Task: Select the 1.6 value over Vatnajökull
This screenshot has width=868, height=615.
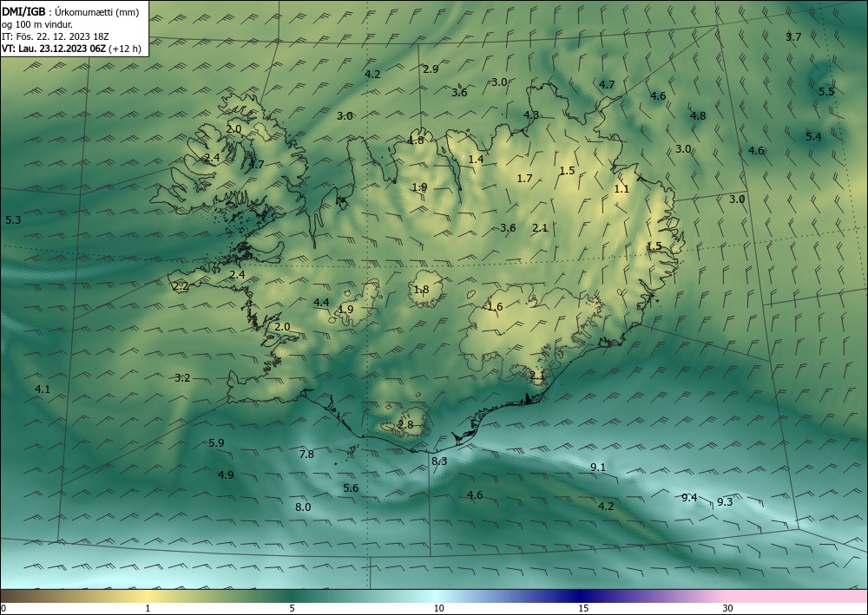Action: pyautogui.click(x=495, y=306)
